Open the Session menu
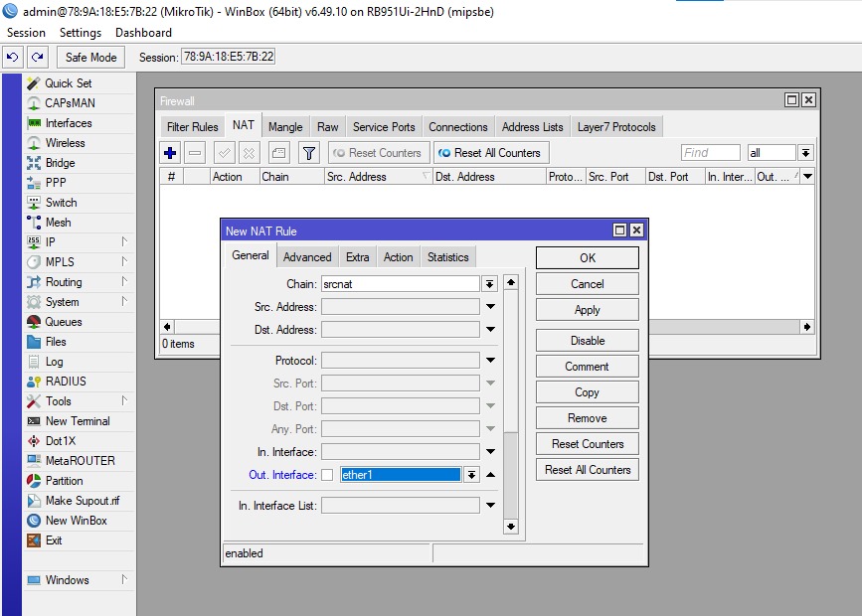The image size is (862, 616). click(x=26, y=33)
